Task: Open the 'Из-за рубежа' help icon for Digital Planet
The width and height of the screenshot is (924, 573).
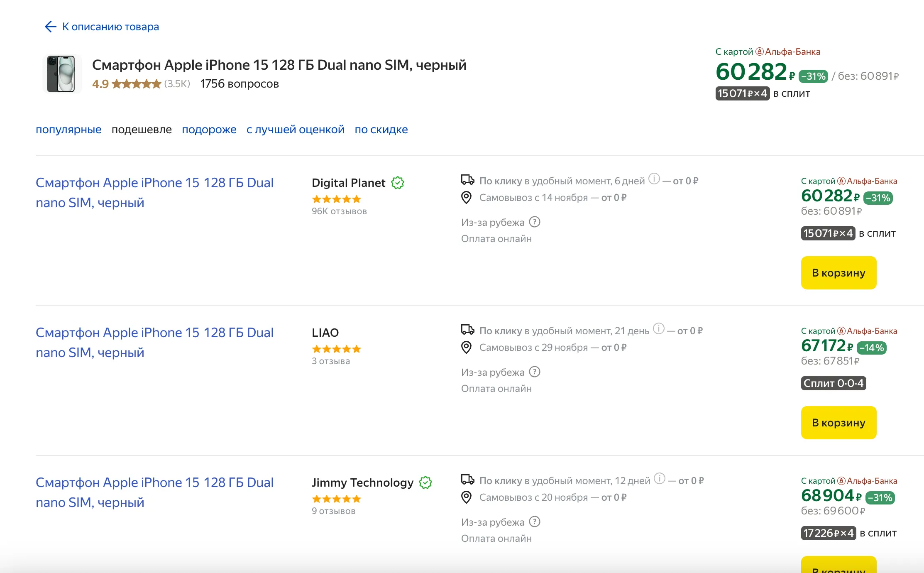Action: (x=535, y=222)
